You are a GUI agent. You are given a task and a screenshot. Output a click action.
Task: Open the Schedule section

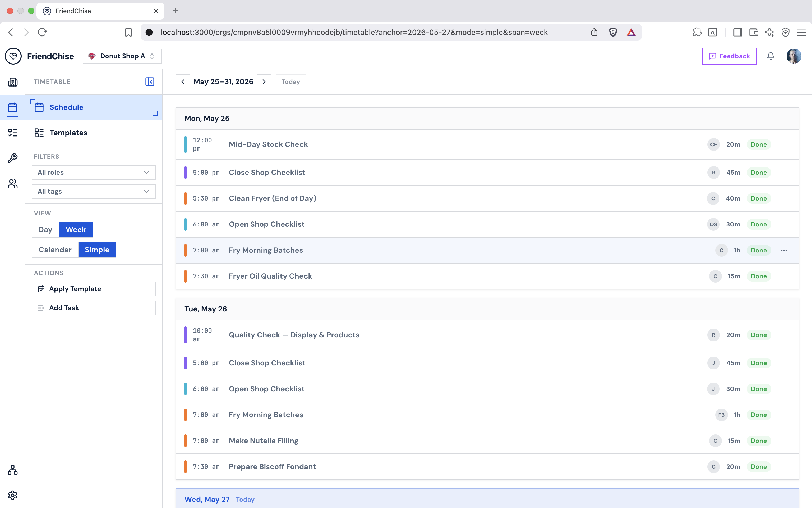[94, 107]
